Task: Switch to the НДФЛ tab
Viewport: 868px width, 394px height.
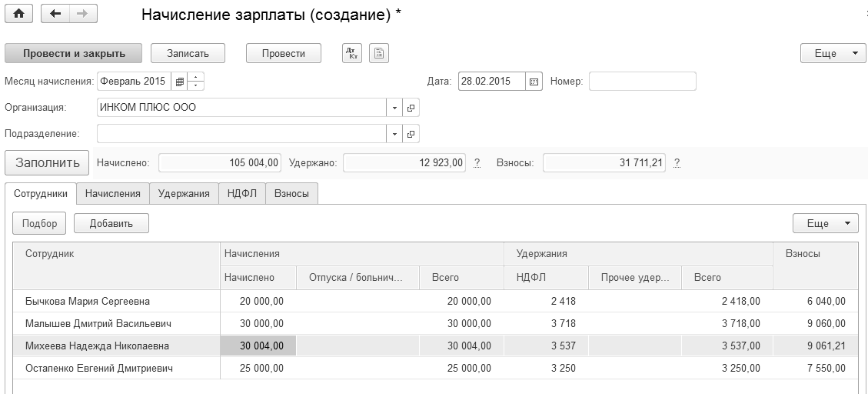Action: coord(241,194)
